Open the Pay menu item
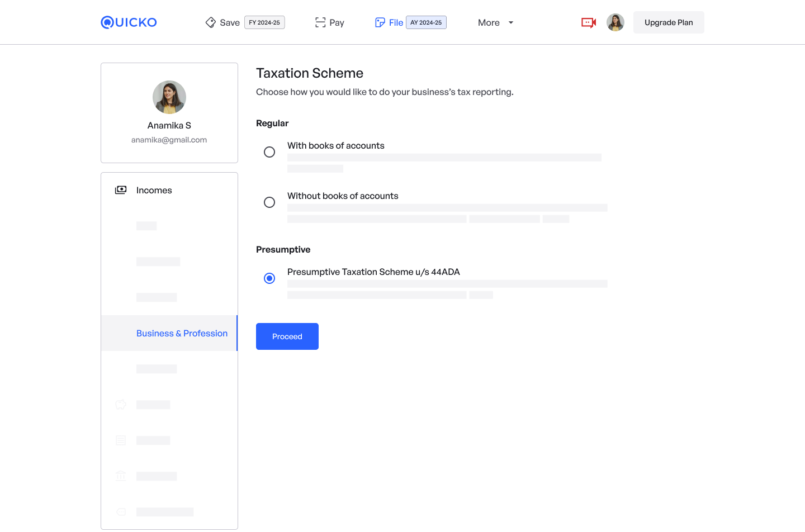The height and width of the screenshot is (532, 805). (337, 22)
